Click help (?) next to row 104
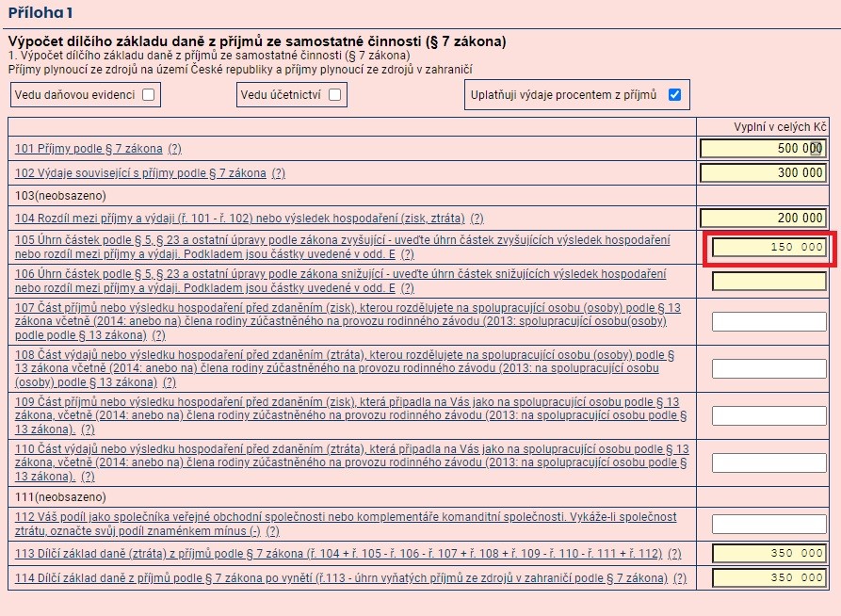 coord(477,219)
